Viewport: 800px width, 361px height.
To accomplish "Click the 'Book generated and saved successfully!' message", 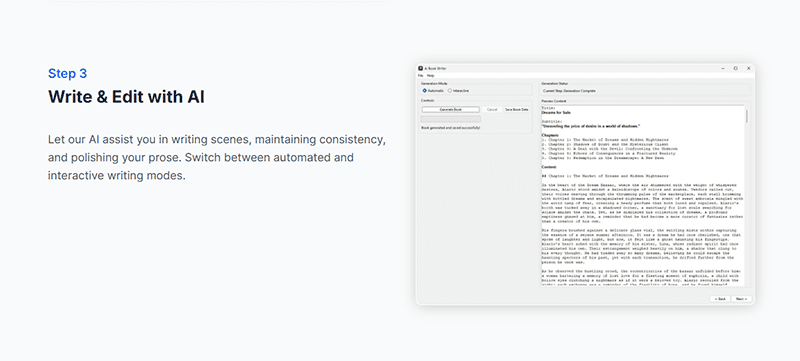I will point(451,127).
